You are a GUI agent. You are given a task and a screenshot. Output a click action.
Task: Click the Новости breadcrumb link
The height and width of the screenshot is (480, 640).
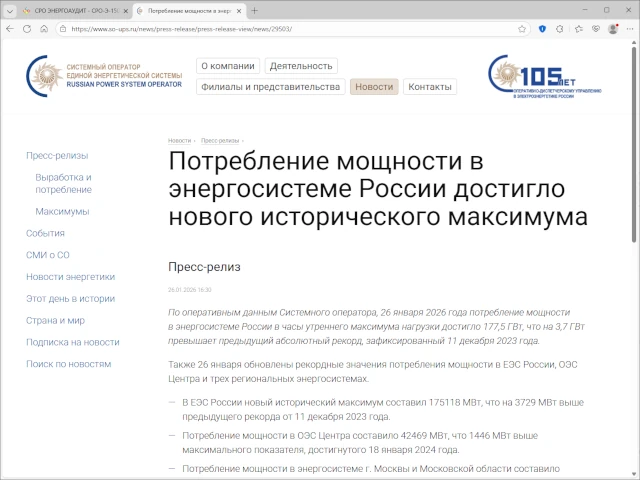[179, 140]
